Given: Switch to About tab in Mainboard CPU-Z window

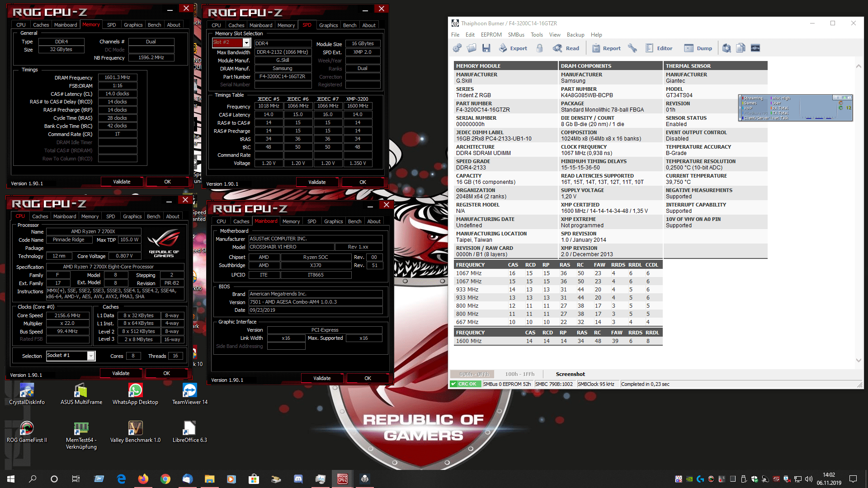Looking at the screenshot, I should point(373,221).
